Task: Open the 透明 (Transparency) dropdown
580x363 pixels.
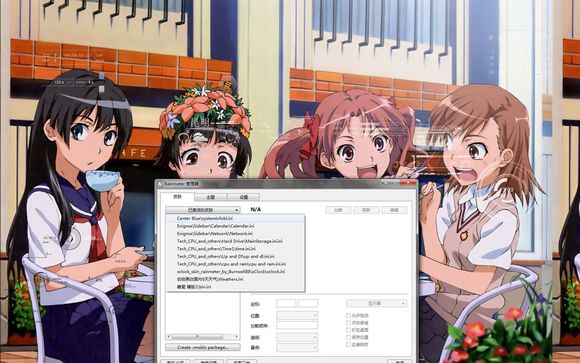Action: pos(297,337)
